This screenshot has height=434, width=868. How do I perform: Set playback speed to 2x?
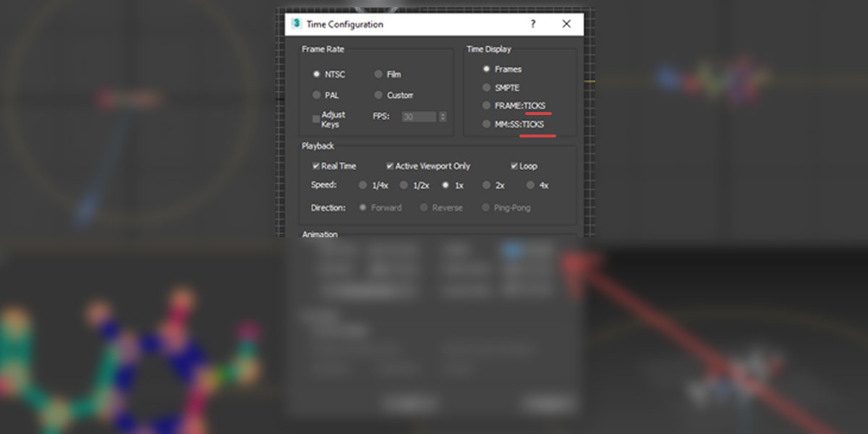click(487, 185)
